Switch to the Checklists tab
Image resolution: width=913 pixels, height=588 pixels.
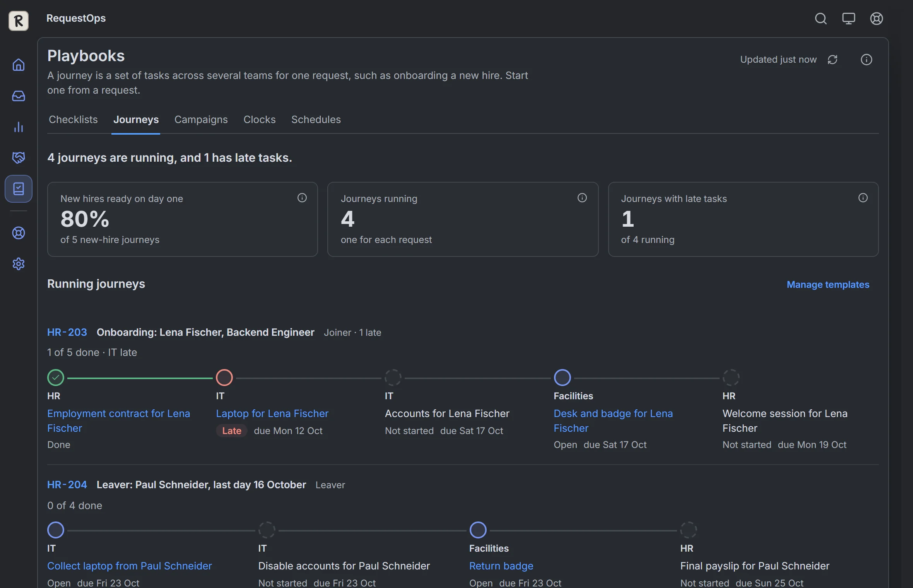(73, 120)
